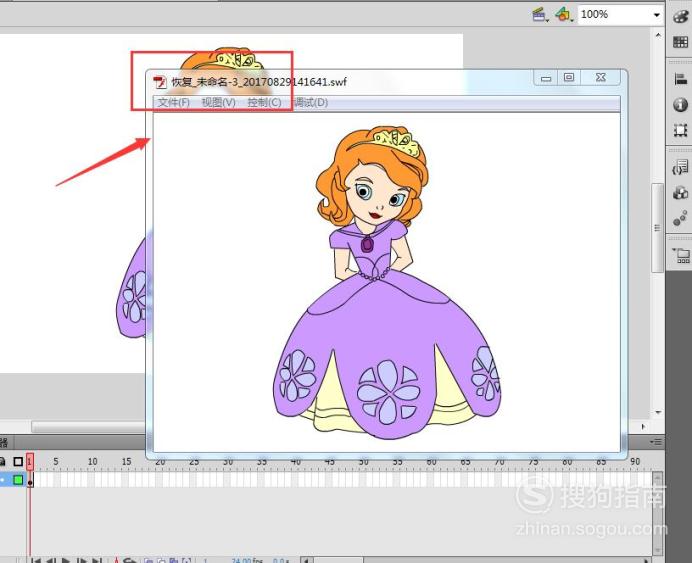Click the timeline vertical scrollbar
This screenshot has height=563, width=692.
(x=658, y=514)
